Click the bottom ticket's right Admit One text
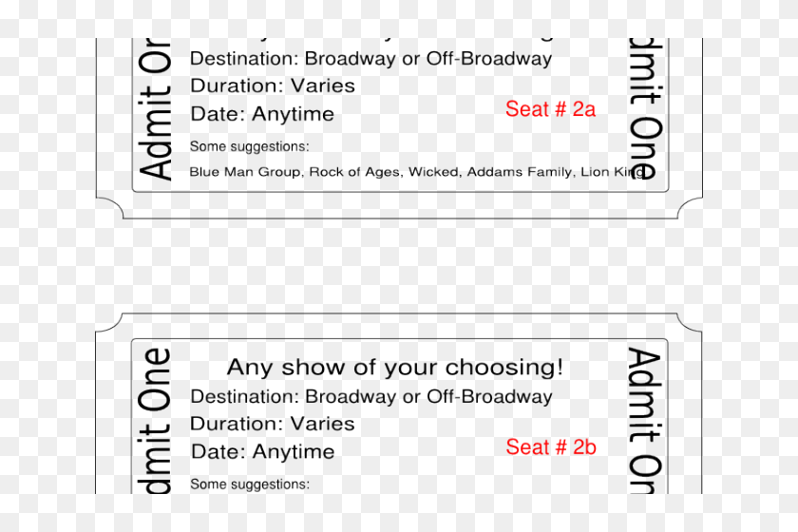Viewport: 798px width, 532px height. click(646, 421)
